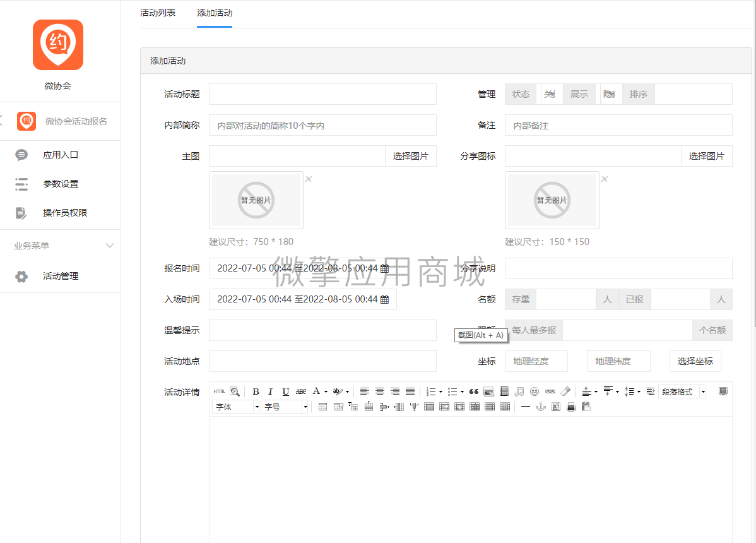Viewport: 756px width, 543px height.
Task: Open 应用入口 in sidebar
Action: click(61, 155)
